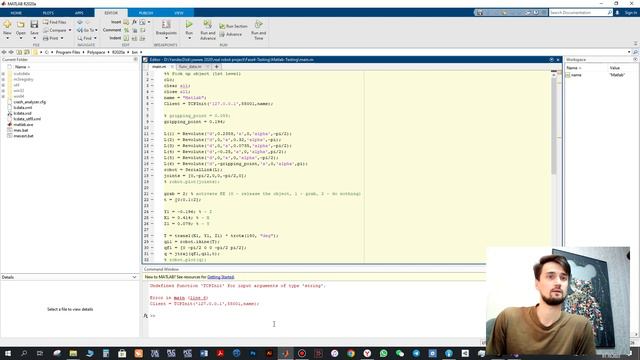Viewport: 640px width, 360px height.
Task: Select crash_analyzer.cfg file
Action: point(29,102)
